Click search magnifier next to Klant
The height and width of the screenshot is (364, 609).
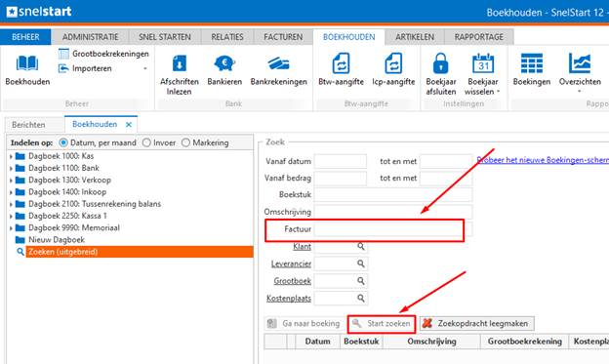tap(361, 246)
